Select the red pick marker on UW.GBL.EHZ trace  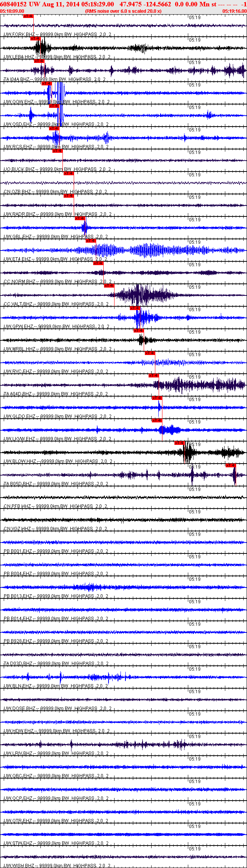click(x=80, y=218)
